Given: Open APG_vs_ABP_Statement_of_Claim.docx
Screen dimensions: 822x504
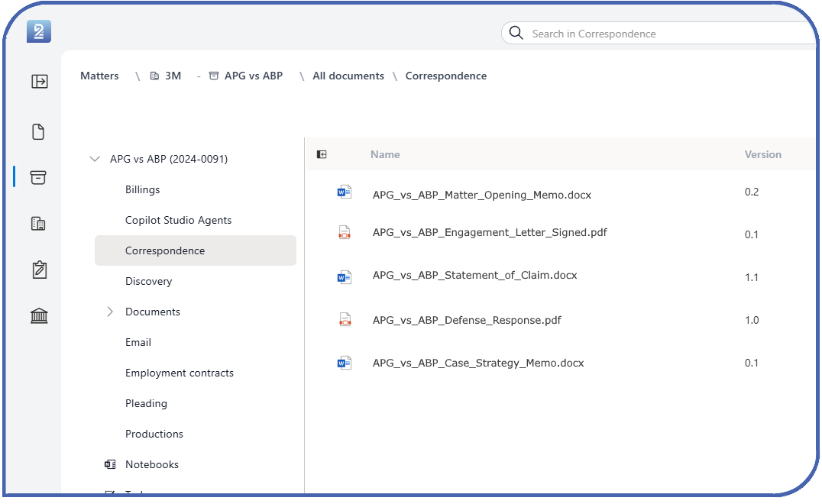Looking at the screenshot, I should click(x=474, y=275).
